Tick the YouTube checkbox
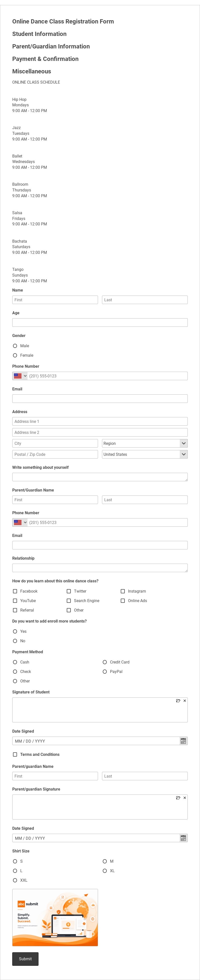This screenshot has height=980, width=200. (15, 601)
